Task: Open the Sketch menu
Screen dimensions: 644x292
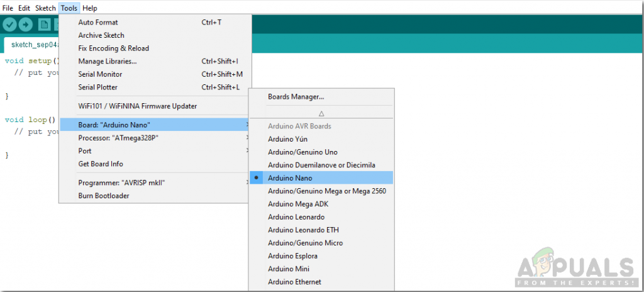Action: coord(45,8)
